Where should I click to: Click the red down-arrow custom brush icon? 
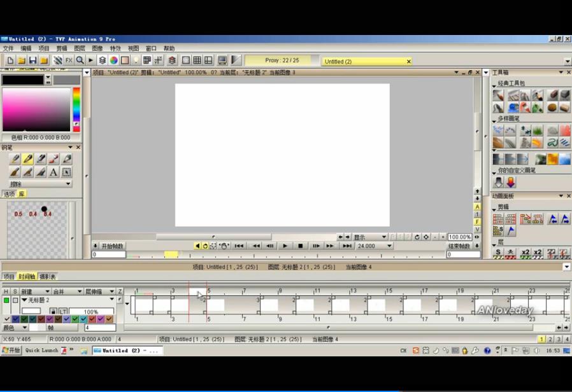(x=510, y=183)
